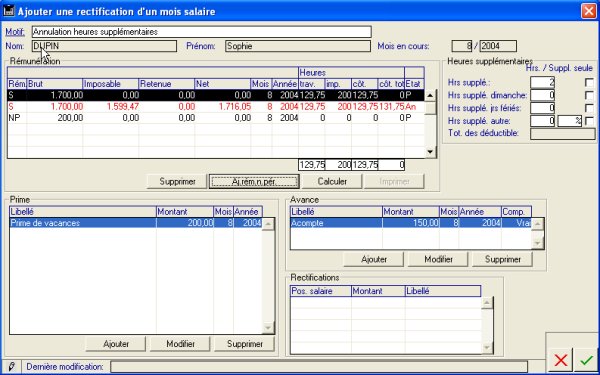
Task: Click Montant header in Prime table
Action: (185, 212)
